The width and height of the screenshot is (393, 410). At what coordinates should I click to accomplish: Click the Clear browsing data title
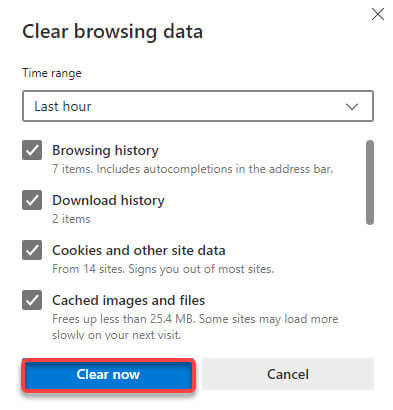112,32
